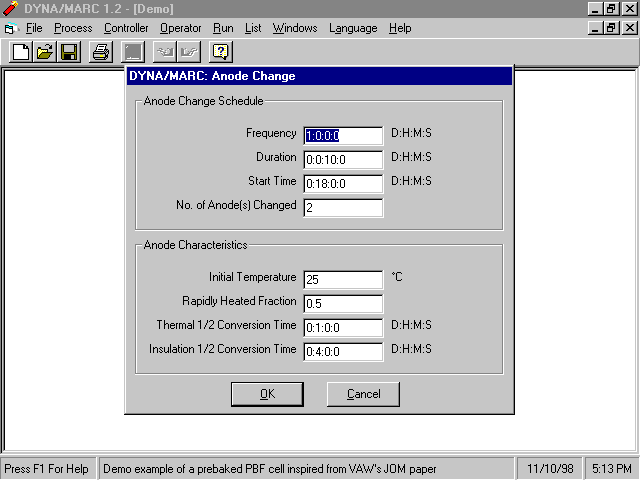Click the Thermal 1/2 Conversion Time field
Image resolution: width=640 pixels, height=480 pixels.
click(x=343, y=328)
